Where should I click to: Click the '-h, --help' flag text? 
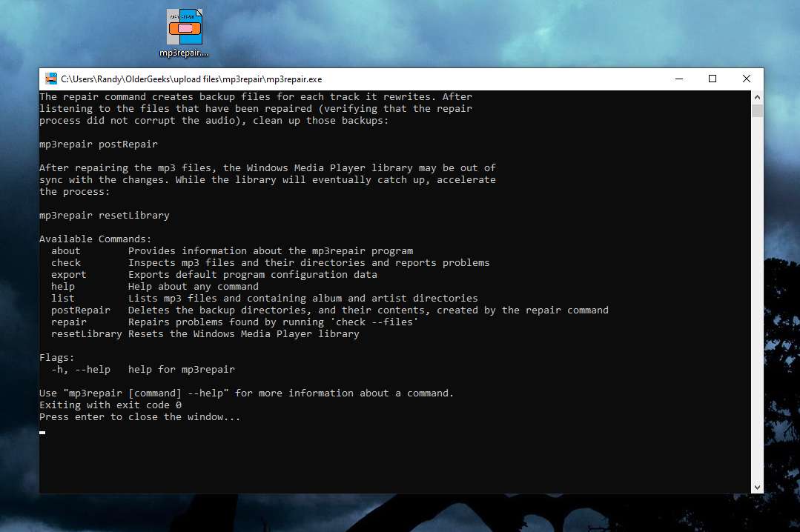[81, 370]
